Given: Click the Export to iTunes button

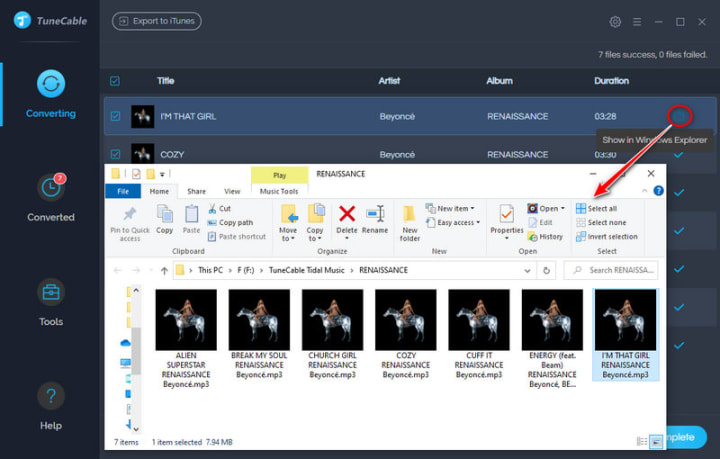Looking at the screenshot, I should click(x=157, y=21).
